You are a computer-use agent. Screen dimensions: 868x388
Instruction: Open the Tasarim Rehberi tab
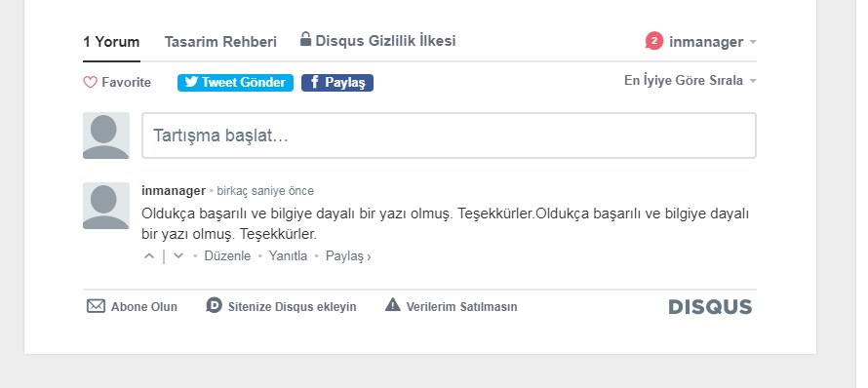tap(220, 42)
